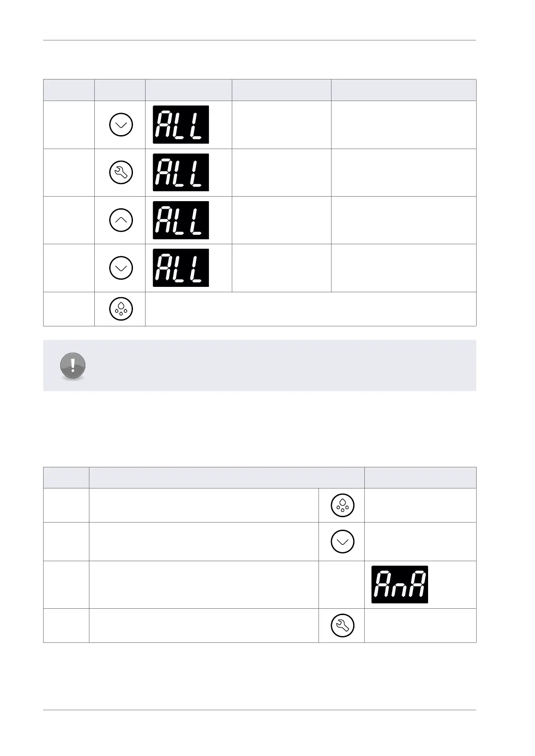Click the wrench icon in the upper table
Viewport: 535px width, 756px height.
(x=121, y=172)
